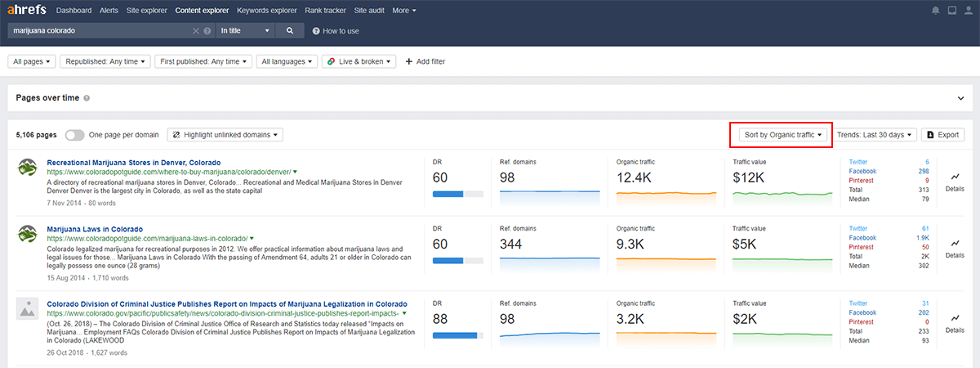The width and height of the screenshot is (980, 368).
Task: Open URL dropdown arrow for colorado.gov link
Action: (403, 313)
